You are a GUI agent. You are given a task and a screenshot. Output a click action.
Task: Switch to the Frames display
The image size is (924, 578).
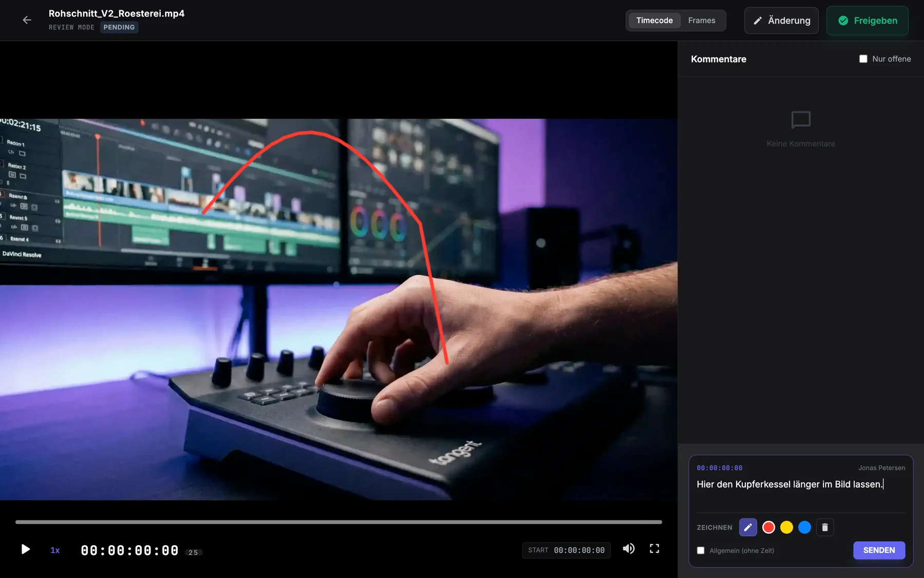coord(702,21)
